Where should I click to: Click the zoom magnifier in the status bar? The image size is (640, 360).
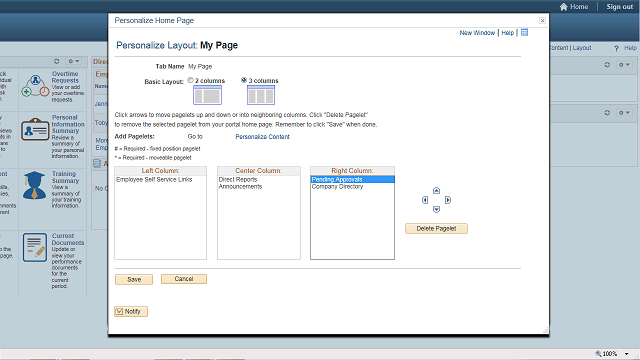[598, 353]
